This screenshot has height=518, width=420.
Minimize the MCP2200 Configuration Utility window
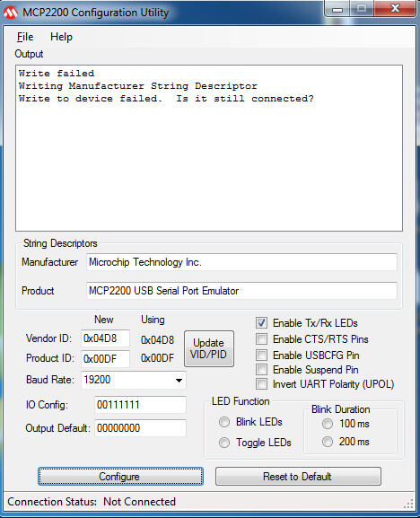coord(337,9)
